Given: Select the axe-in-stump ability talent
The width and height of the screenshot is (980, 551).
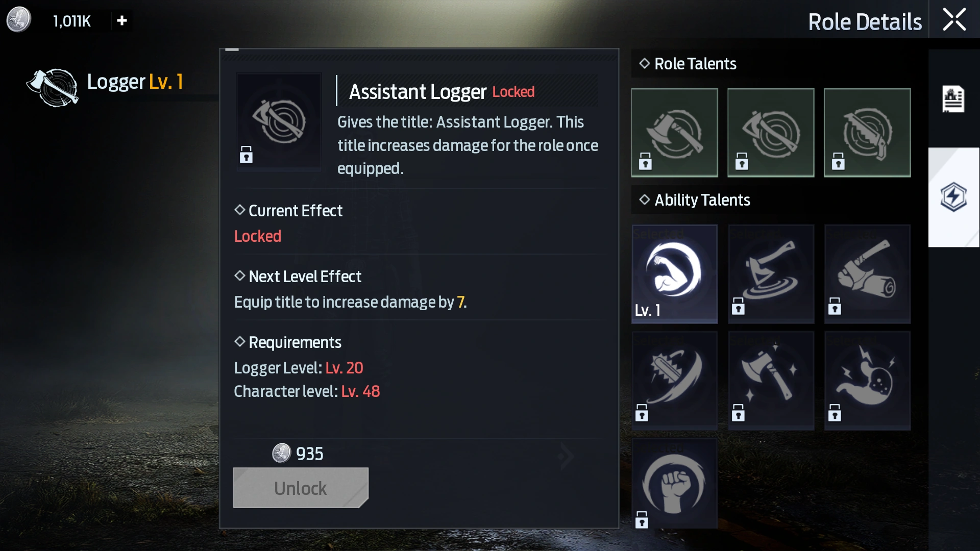Looking at the screenshot, I should click(x=771, y=274).
